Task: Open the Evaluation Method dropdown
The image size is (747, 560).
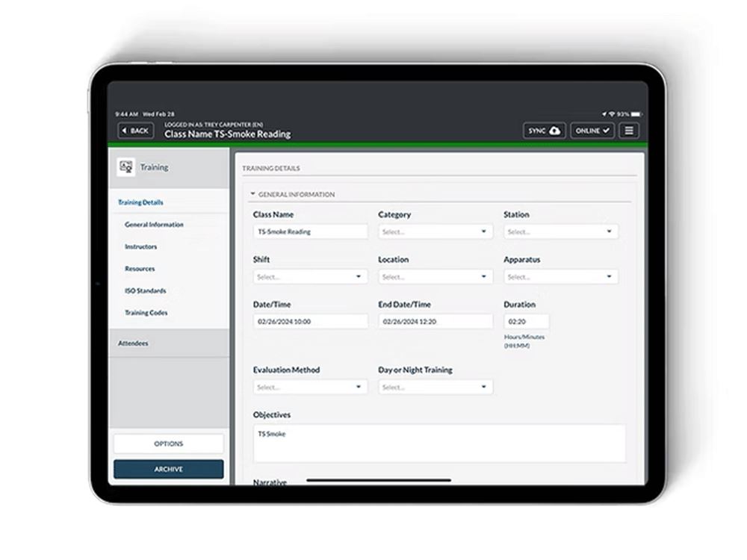Action: 310,388
